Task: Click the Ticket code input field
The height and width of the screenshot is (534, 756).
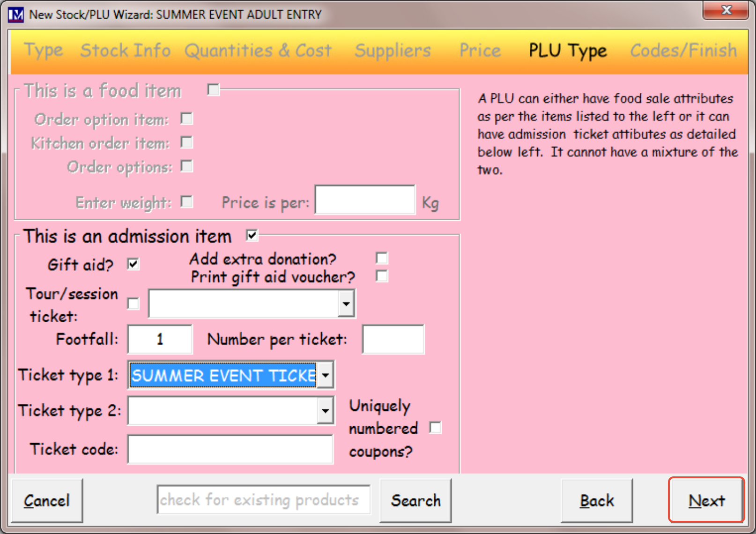Action: coord(230,449)
